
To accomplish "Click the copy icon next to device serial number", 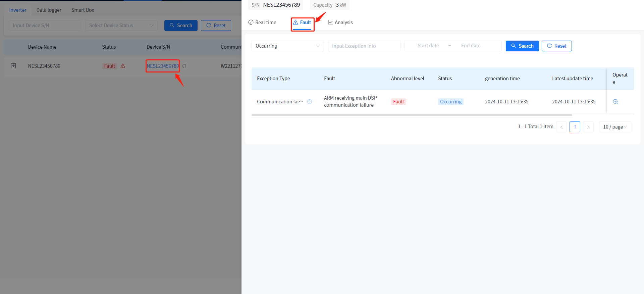I will (184, 66).
